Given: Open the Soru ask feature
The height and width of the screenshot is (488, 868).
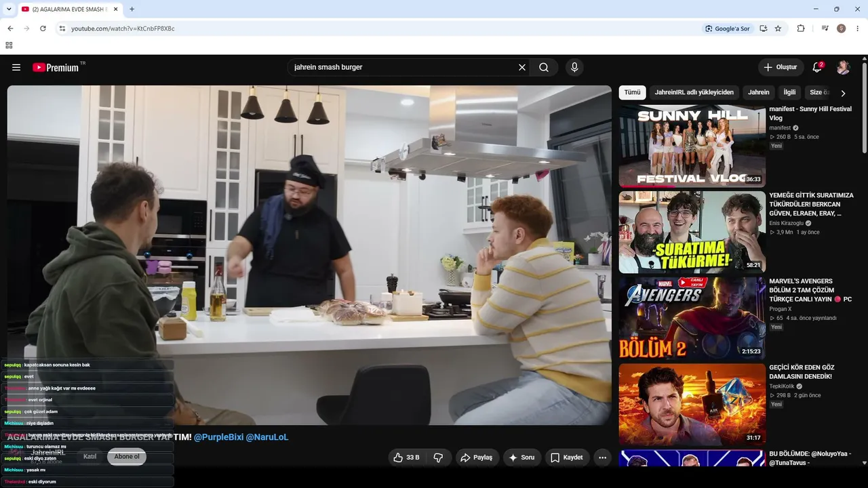Looking at the screenshot, I should coord(521,457).
